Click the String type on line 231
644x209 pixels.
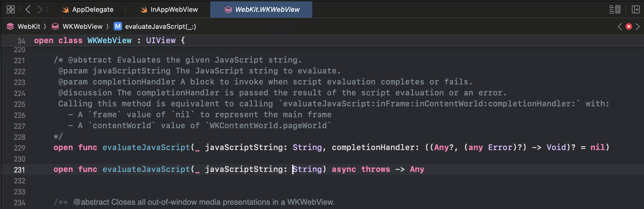point(307,169)
